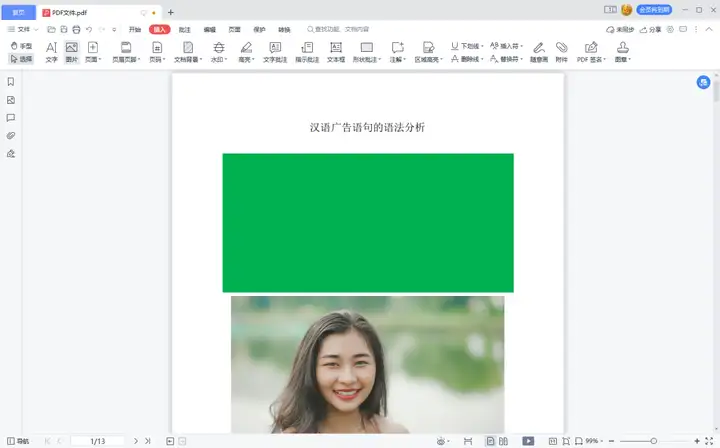Jump to the last page arrow
This screenshot has width=720, height=448.
click(x=147, y=441)
